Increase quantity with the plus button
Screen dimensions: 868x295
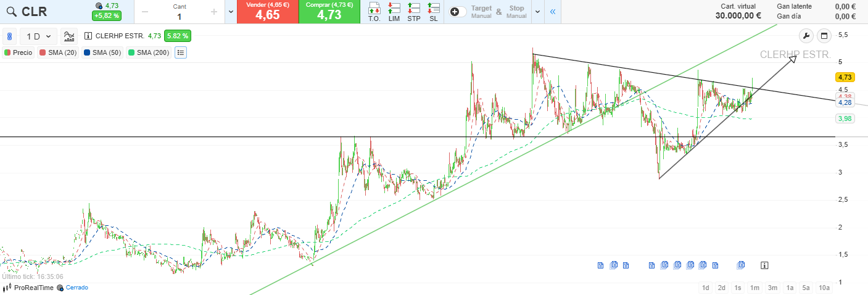pyautogui.click(x=213, y=12)
